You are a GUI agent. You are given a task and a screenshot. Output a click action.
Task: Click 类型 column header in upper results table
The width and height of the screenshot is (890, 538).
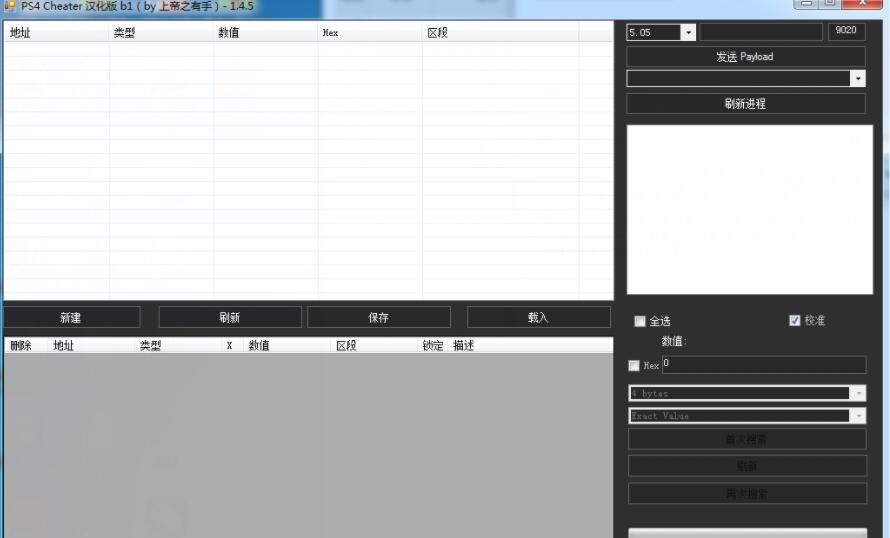click(x=161, y=33)
